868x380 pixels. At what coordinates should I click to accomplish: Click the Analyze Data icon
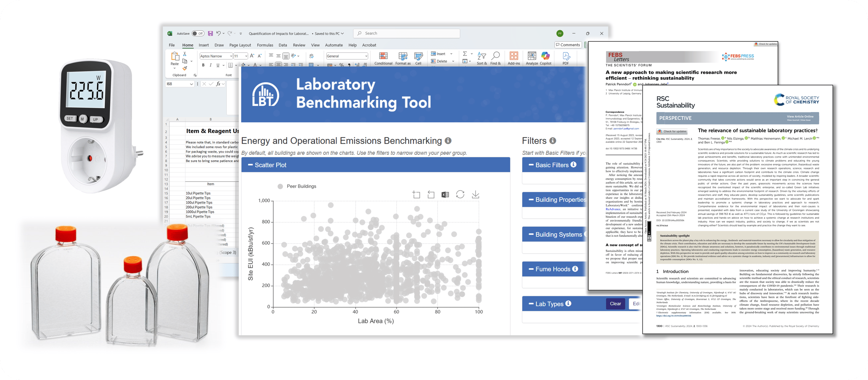tap(532, 57)
